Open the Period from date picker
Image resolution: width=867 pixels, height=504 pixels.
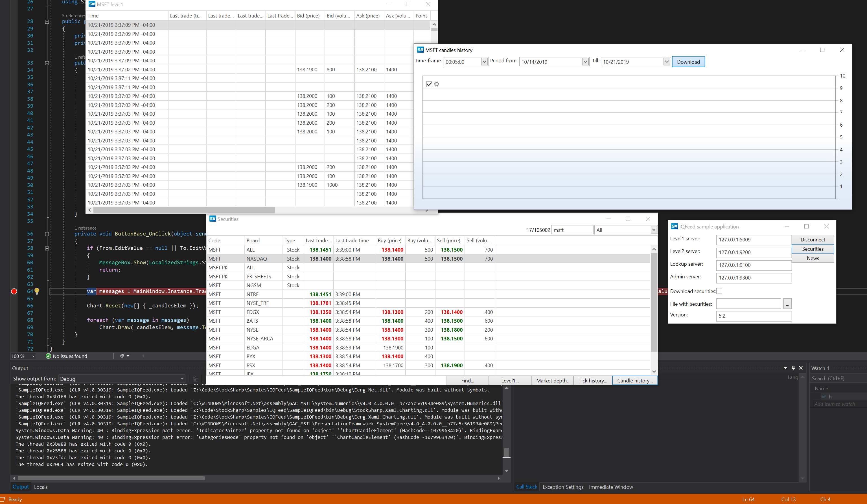click(585, 61)
